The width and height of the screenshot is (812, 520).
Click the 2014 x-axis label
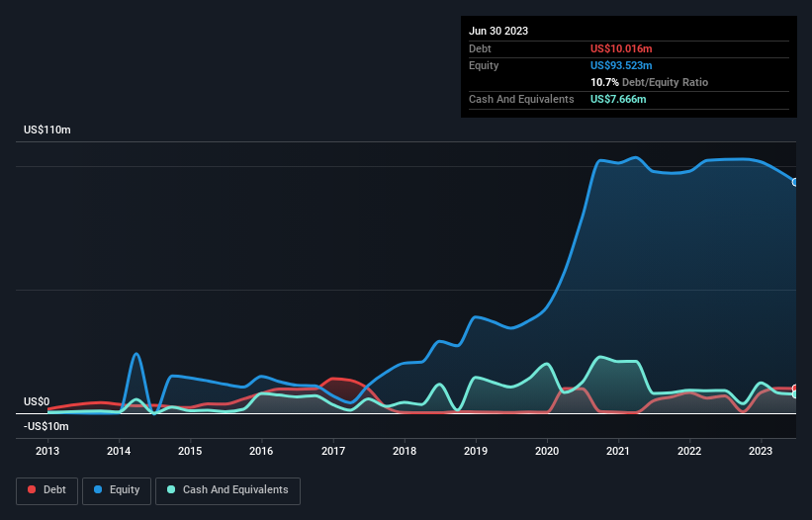click(119, 451)
